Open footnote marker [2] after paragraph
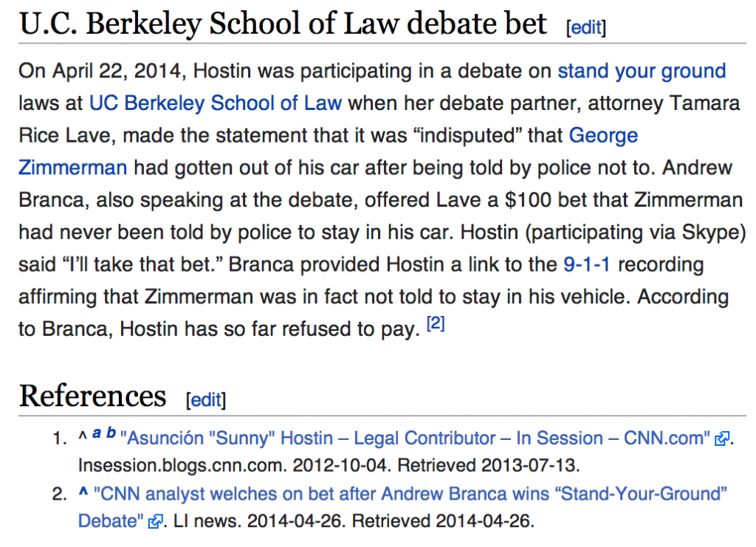Screen dimensions: 756x547 (436, 323)
